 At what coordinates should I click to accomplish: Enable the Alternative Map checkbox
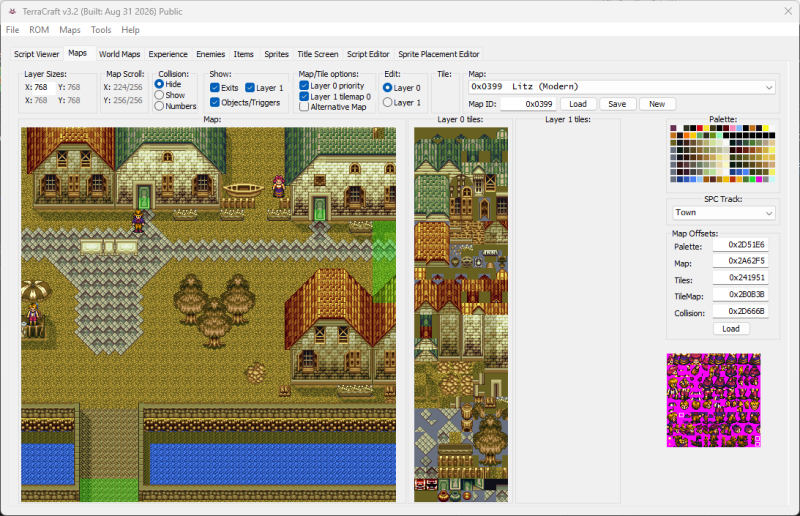[x=304, y=107]
